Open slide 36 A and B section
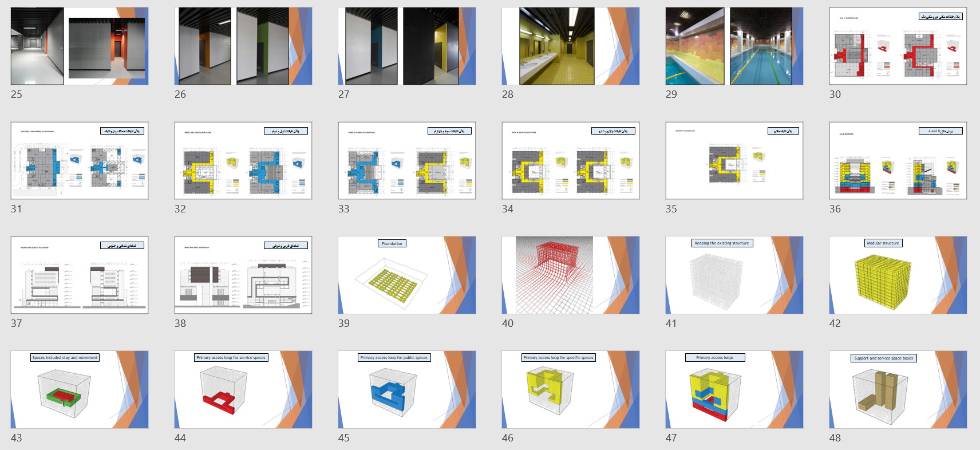This screenshot has height=450, width=980. coord(898,161)
